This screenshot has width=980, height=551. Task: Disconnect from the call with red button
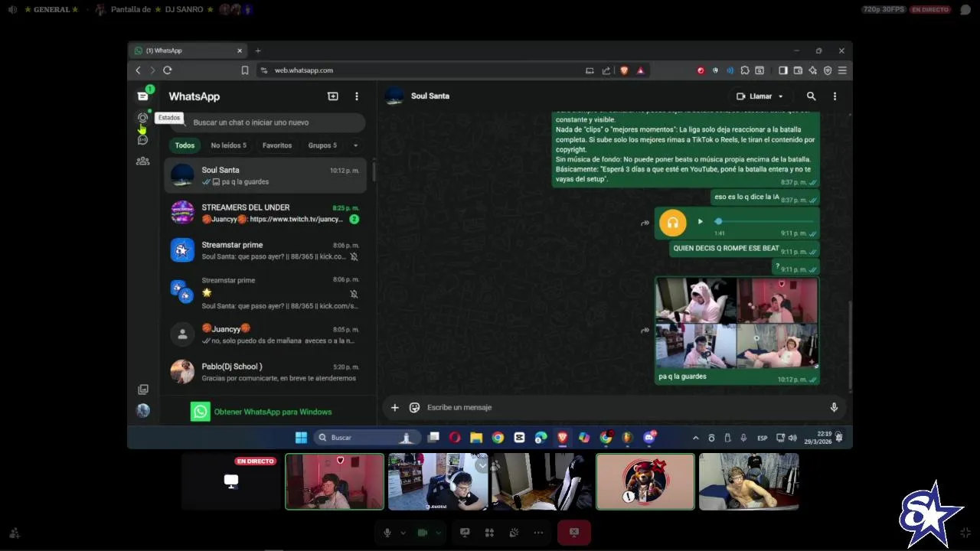click(574, 533)
